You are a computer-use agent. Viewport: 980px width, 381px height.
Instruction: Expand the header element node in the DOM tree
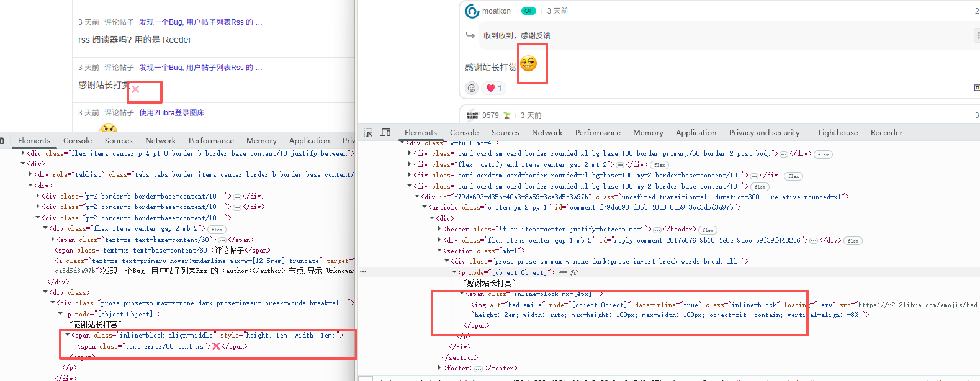[440, 230]
